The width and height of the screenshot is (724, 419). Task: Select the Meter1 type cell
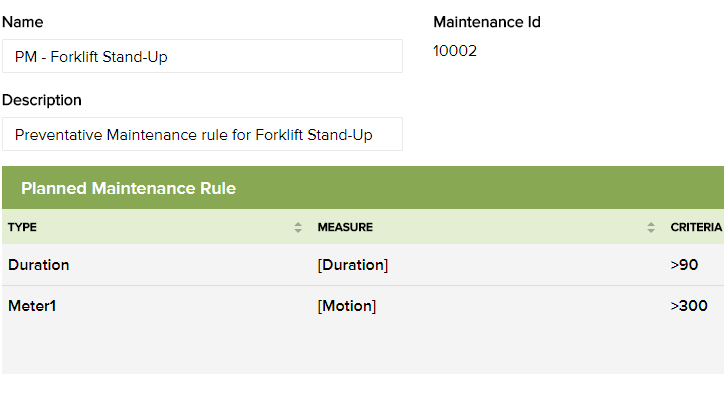[33, 306]
